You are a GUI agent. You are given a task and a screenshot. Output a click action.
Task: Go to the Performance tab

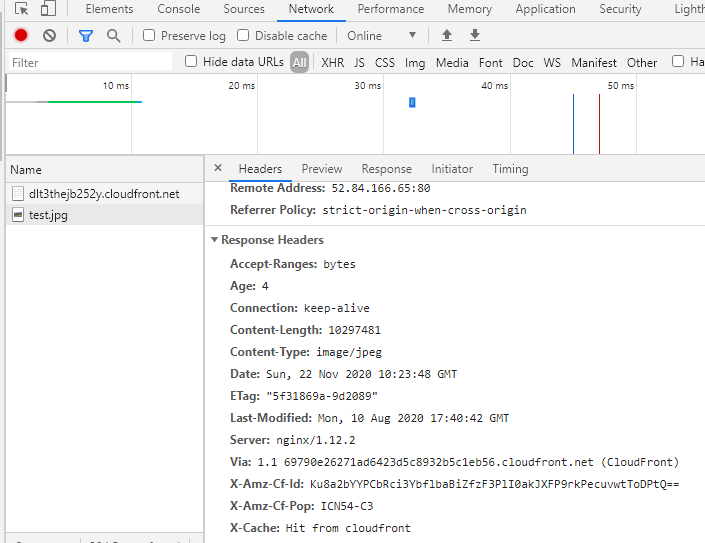(391, 9)
